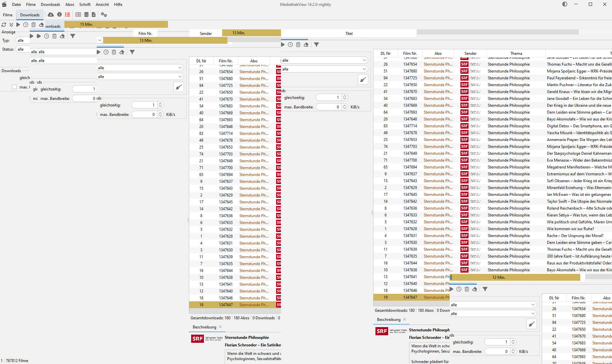This screenshot has height=364, width=612.
Task: Click 13 Min. bar right of Sender header
Action: (x=252, y=33)
